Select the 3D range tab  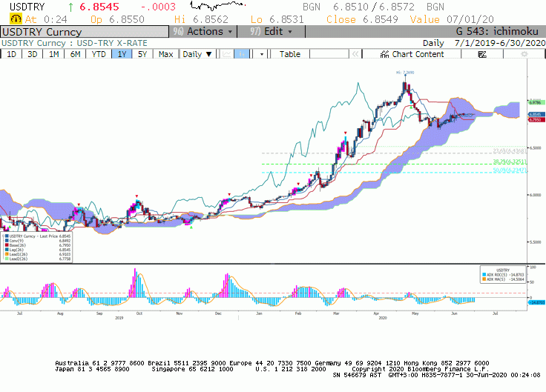point(33,54)
